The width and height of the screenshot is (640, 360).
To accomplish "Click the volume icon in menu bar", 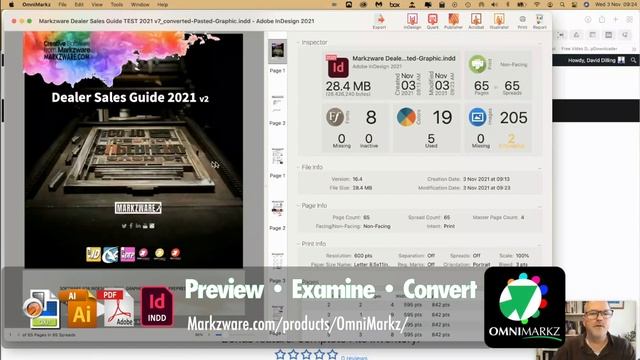I will coord(494,4).
